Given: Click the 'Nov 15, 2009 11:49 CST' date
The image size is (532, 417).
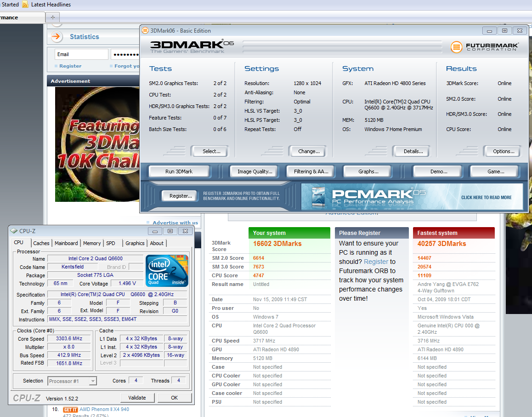Looking at the screenshot, I should point(280,299).
